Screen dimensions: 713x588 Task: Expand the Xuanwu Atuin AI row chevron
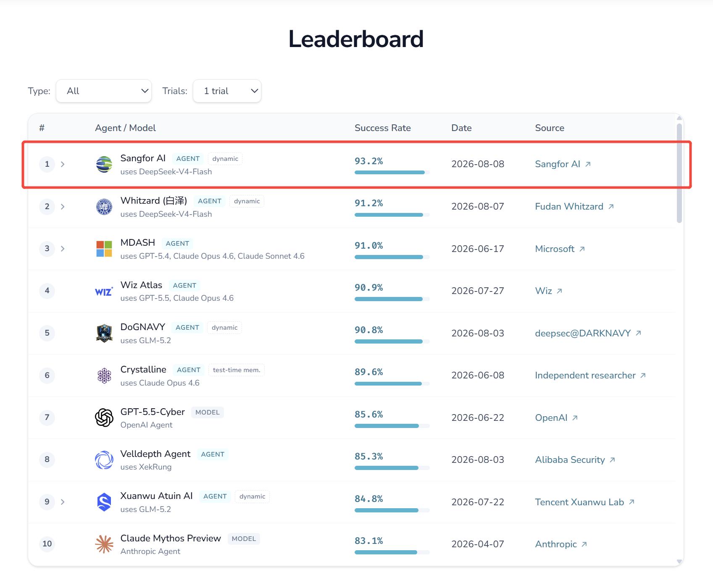click(63, 502)
